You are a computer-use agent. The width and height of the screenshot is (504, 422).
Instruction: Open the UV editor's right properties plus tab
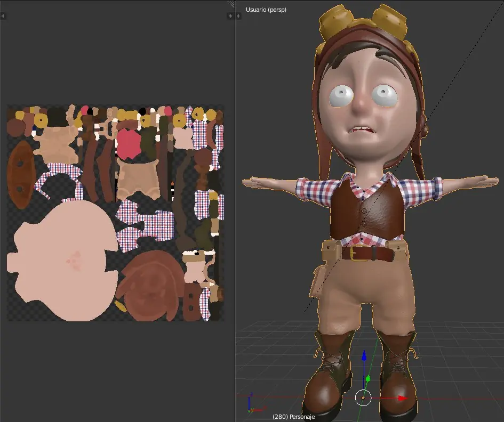[230, 16]
